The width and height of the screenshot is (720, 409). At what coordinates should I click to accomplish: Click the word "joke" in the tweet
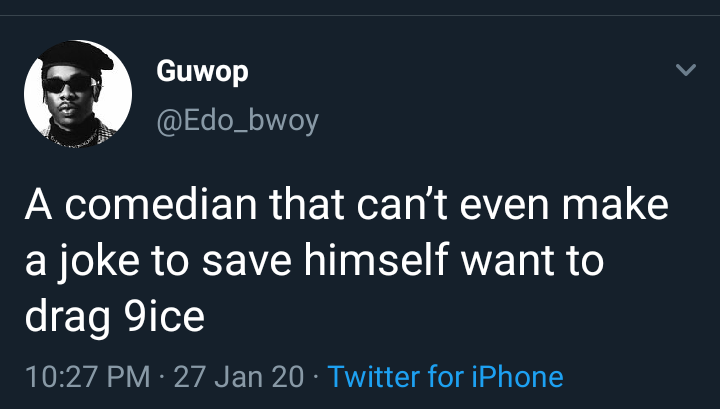[x=98, y=263]
